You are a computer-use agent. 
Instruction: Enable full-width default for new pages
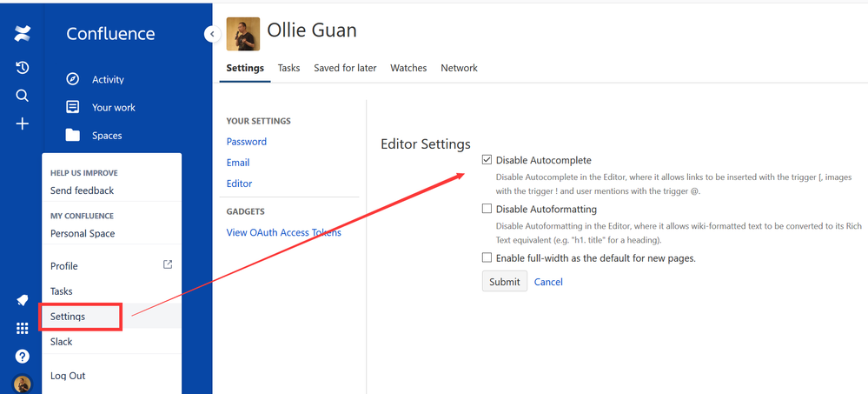tap(487, 257)
